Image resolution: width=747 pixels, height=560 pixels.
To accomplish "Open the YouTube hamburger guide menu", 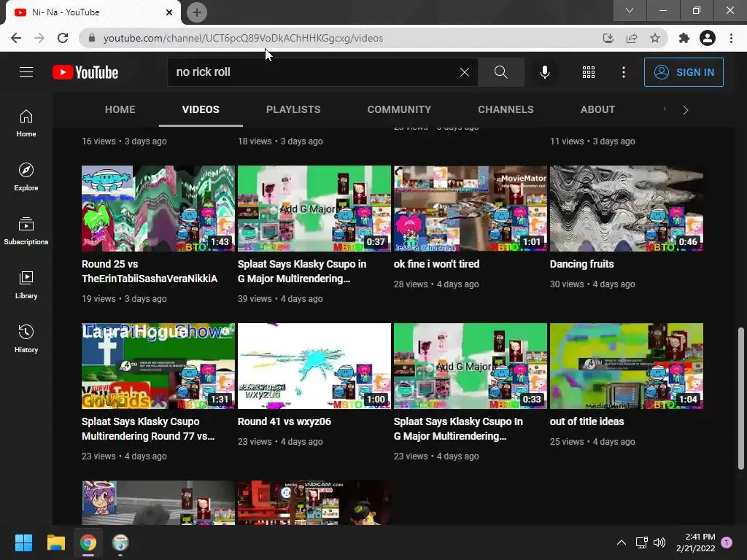I will [x=26, y=72].
